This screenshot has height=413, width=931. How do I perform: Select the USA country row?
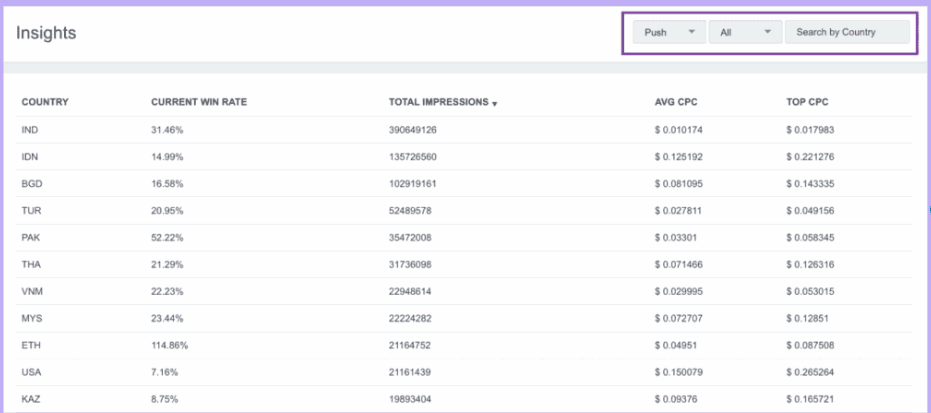point(31,372)
